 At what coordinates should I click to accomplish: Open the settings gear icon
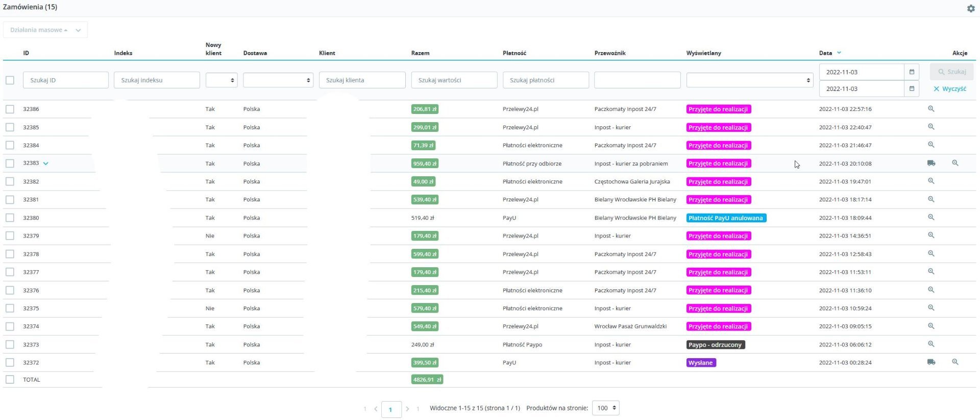[x=970, y=8]
